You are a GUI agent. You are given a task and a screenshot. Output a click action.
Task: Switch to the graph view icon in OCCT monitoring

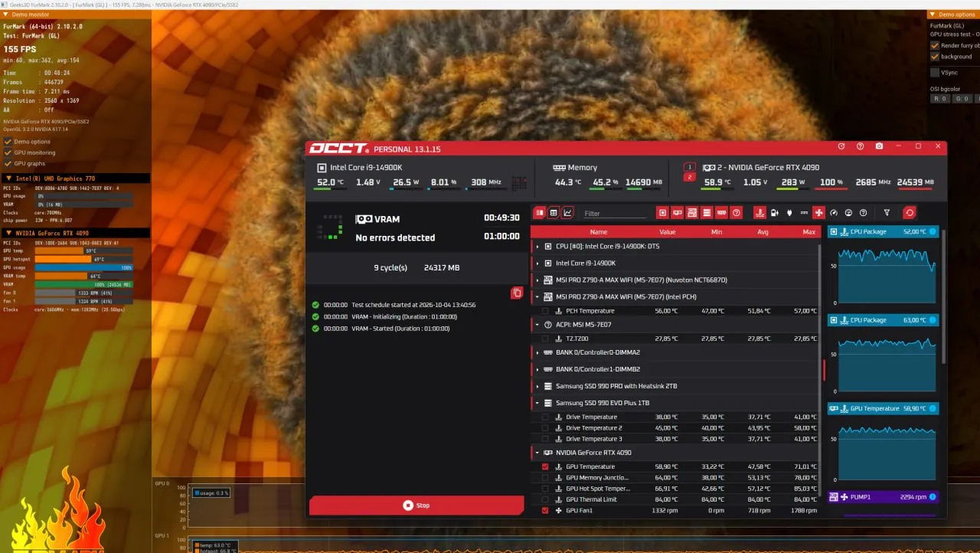(x=568, y=213)
